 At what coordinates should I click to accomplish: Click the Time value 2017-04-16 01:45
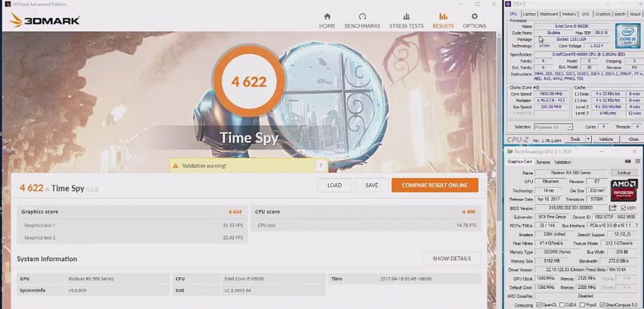click(x=406, y=279)
